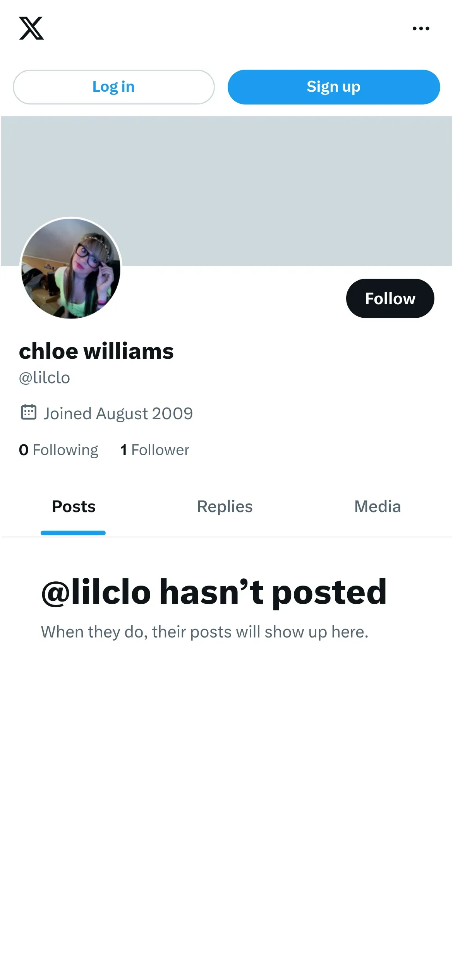
Task: Click the @lilclo handle text
Action: 45,378
